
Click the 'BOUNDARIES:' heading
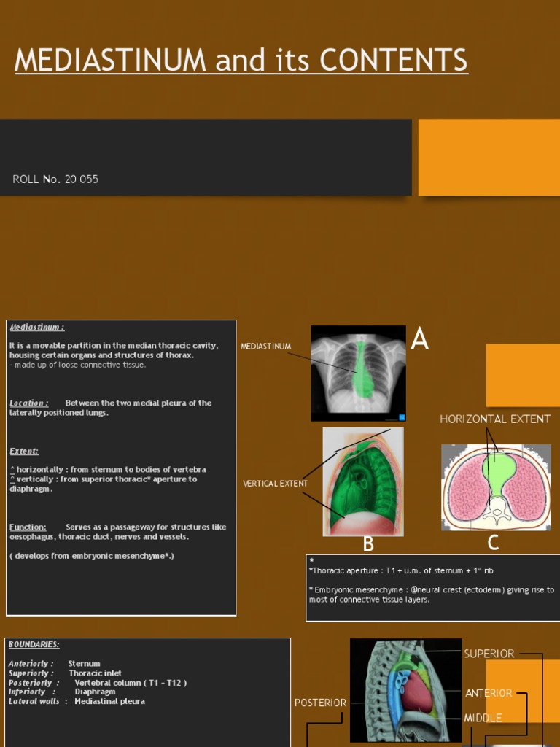point(34,644)
